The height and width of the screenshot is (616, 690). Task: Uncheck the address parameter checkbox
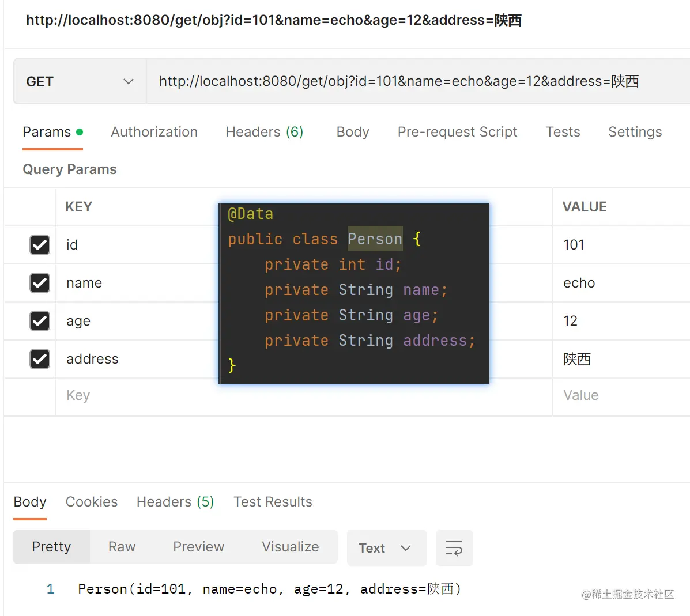coord(40,359)
